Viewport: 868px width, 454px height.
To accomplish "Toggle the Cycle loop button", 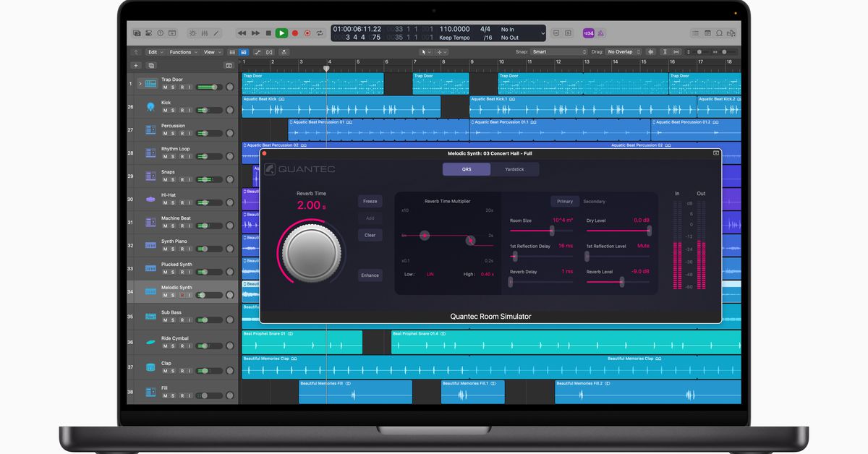I will pos(319,33).
